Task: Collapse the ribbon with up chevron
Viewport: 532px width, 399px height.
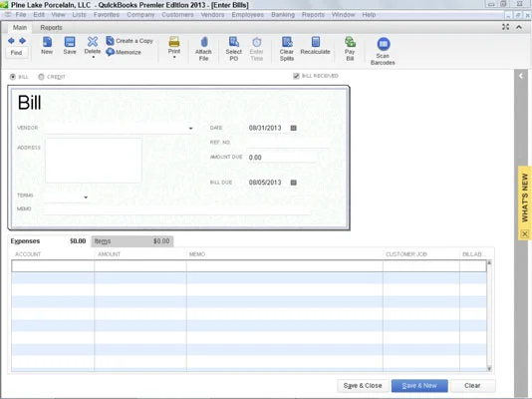Action: pos(519,27)
